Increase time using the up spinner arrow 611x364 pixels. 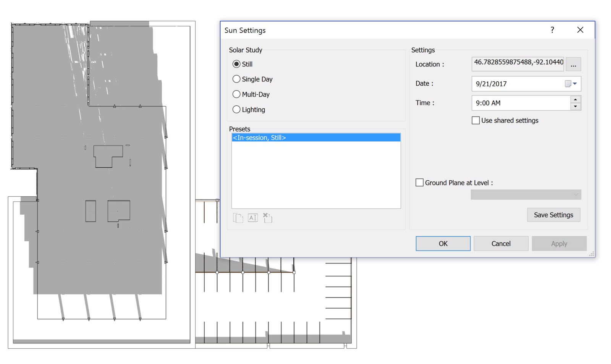point(576,100)
